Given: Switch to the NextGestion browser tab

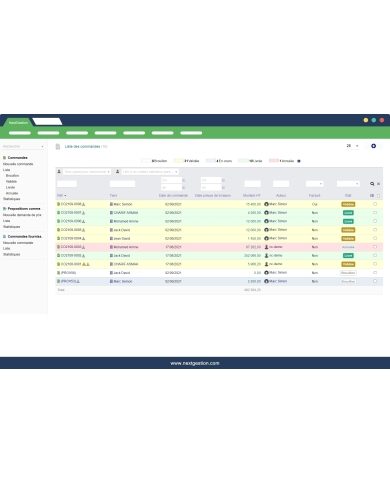Looking at the screenshot, I should click(18, 122).
